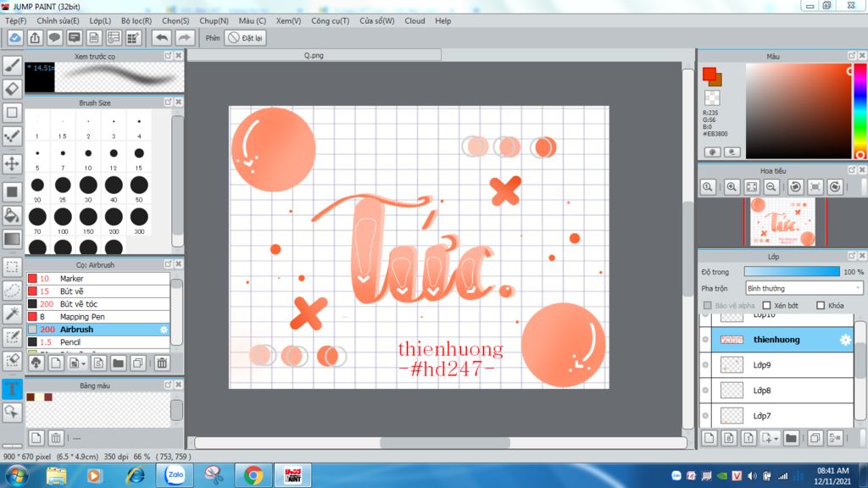This screenshot has height=488, width=868.
Task: Click the Đặt lại button
Action: pos(246,37)
